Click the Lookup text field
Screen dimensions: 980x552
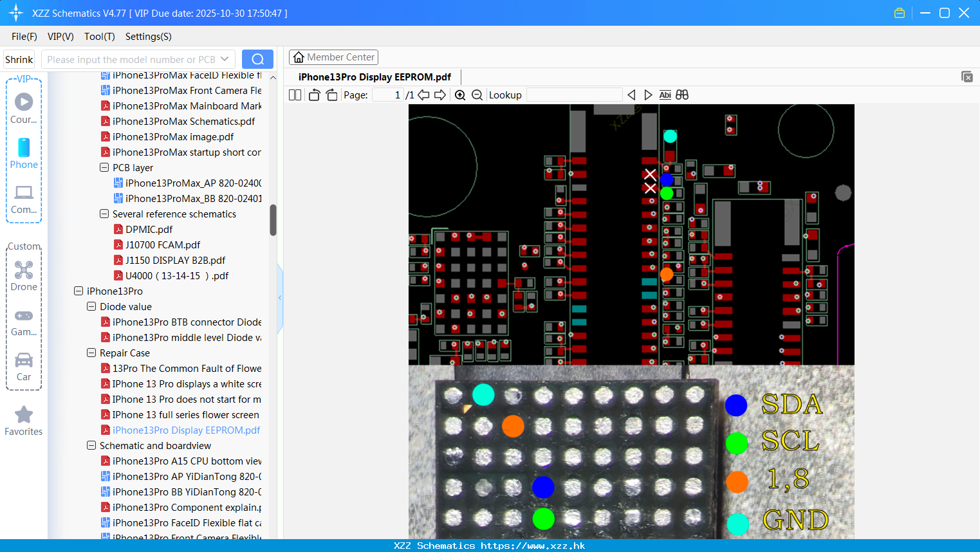575,95
